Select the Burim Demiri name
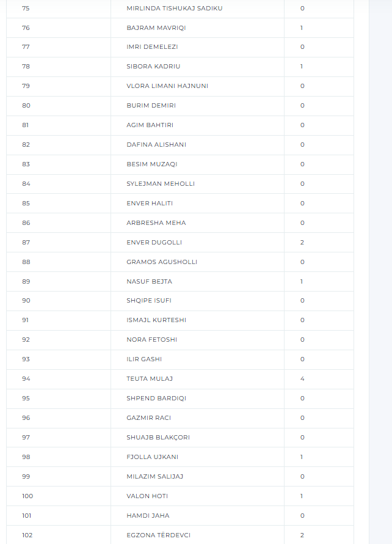Screen dimensions: 392x544 pyautogui.click(x=151, y=106)
